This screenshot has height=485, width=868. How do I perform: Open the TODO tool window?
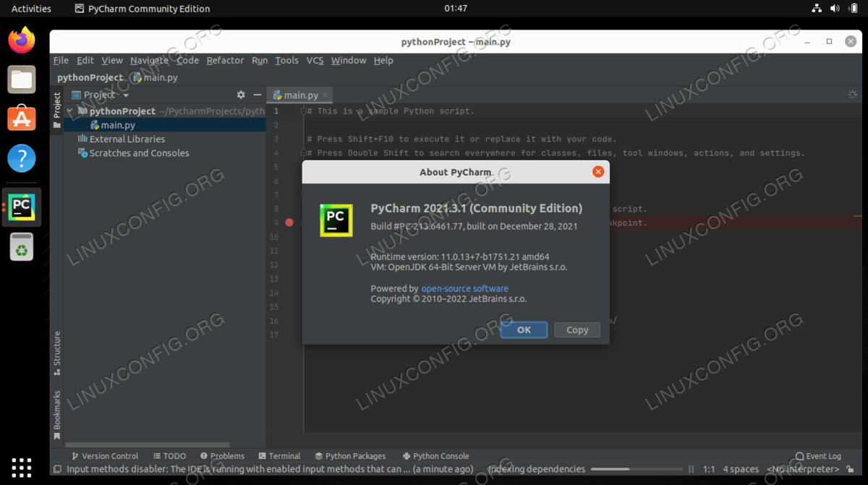(x=169, y=456)
